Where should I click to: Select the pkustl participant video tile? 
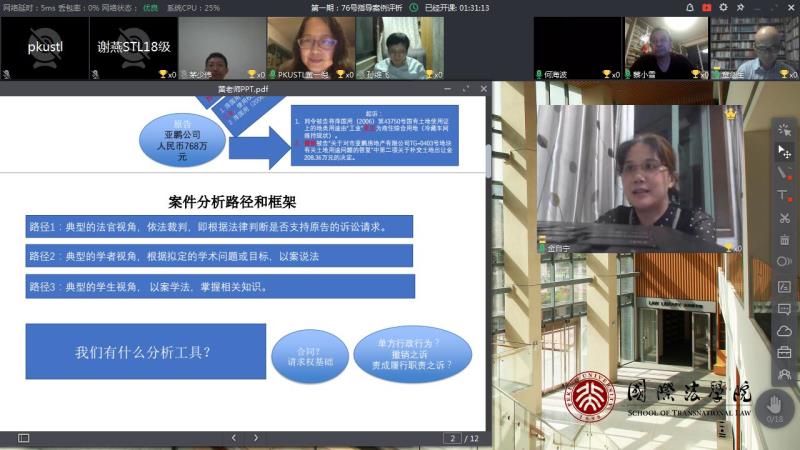tap(44, 49)
